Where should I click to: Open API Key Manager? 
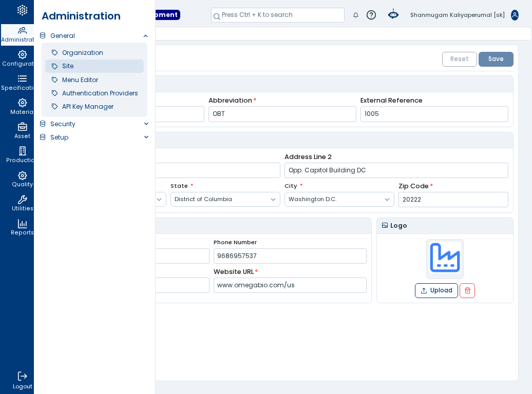tap(94, 107)
